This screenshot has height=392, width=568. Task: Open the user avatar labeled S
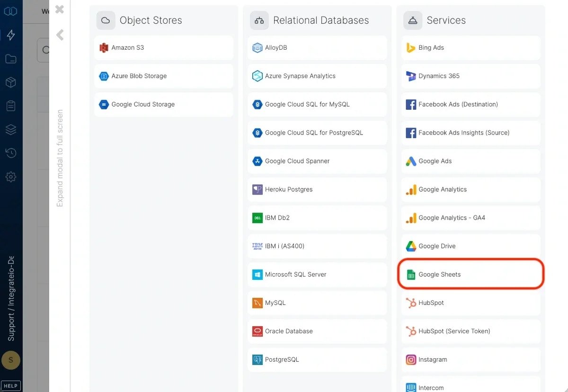pyautogui.click(x=10, y=360)
